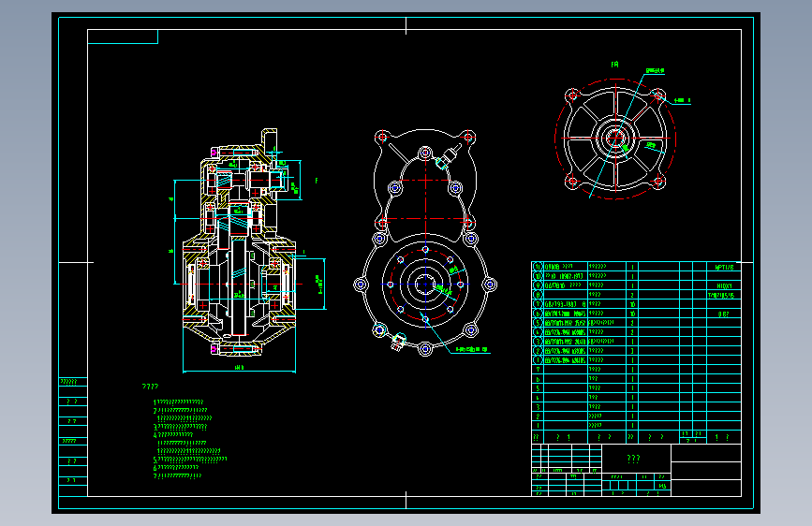Select note line 7 in the technical notes
The height and width of the screenshot is (526, 812).
[177, 475]
